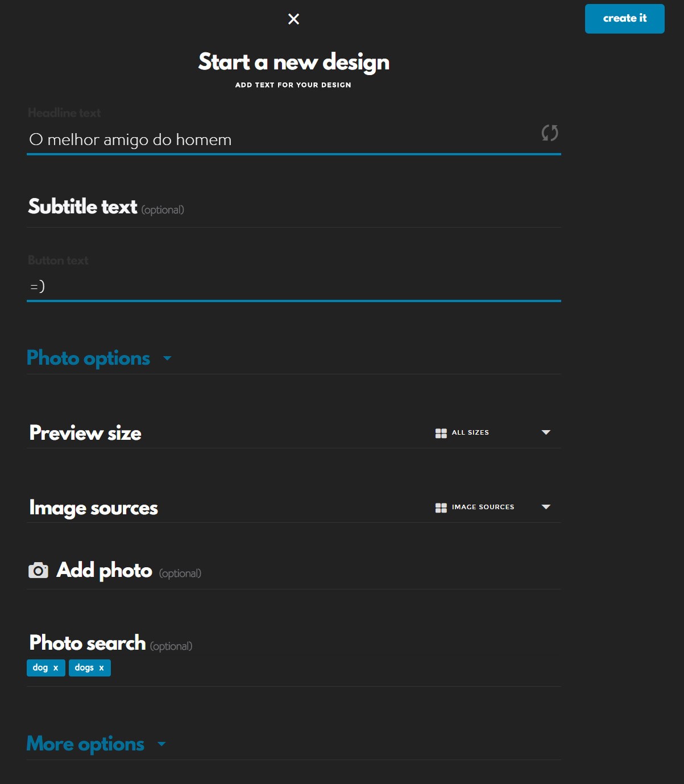Click the camera icon beside Add photo
Viewport: 684px width, 784px height.
pos(38,570)
